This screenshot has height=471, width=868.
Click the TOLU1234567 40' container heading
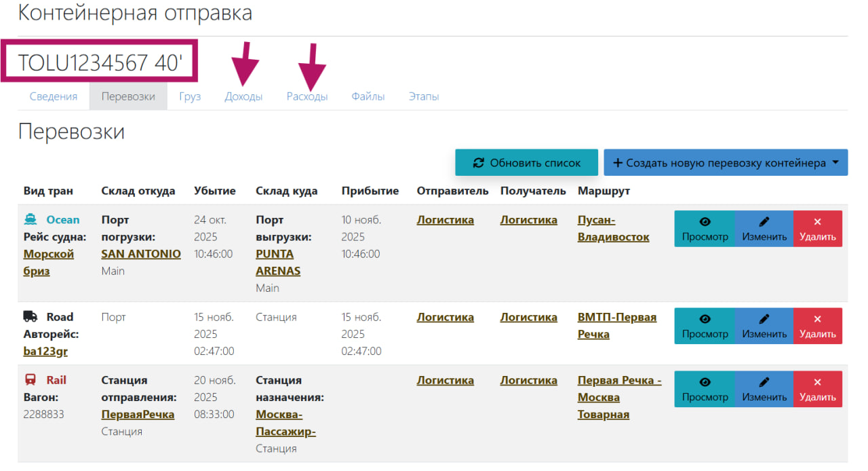(100, 62)
